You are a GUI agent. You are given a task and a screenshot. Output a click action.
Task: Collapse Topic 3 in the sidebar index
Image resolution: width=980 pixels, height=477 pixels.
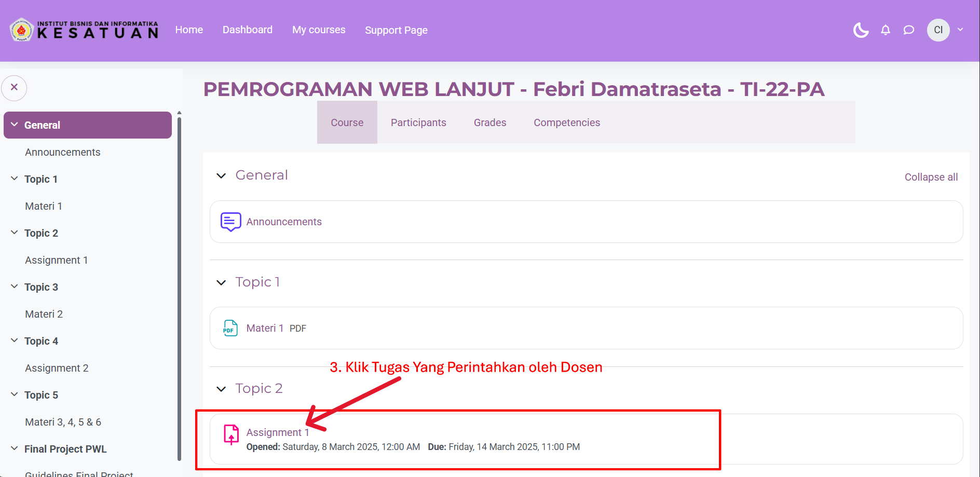click(14, 287)
